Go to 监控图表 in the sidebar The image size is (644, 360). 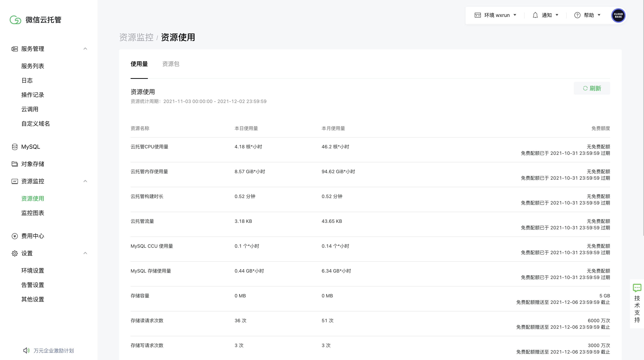[33, 213]
